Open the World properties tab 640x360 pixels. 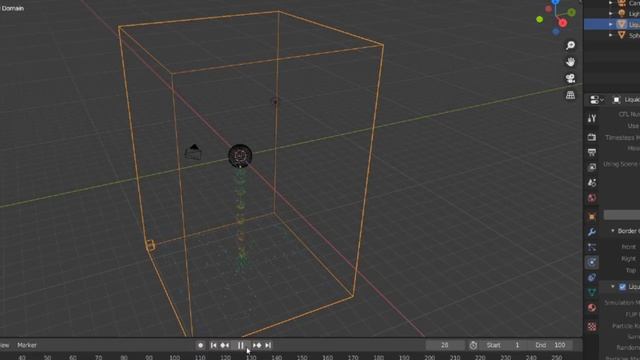coord(592,198)
